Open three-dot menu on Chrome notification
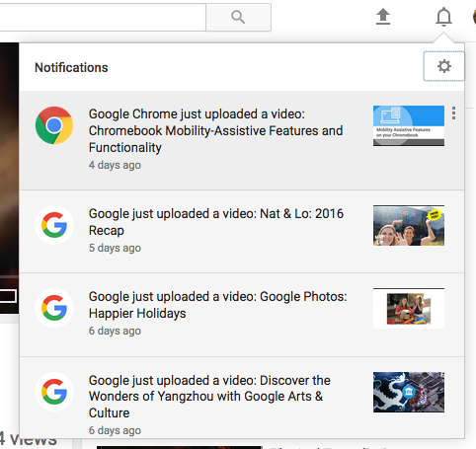 [454, 112]
